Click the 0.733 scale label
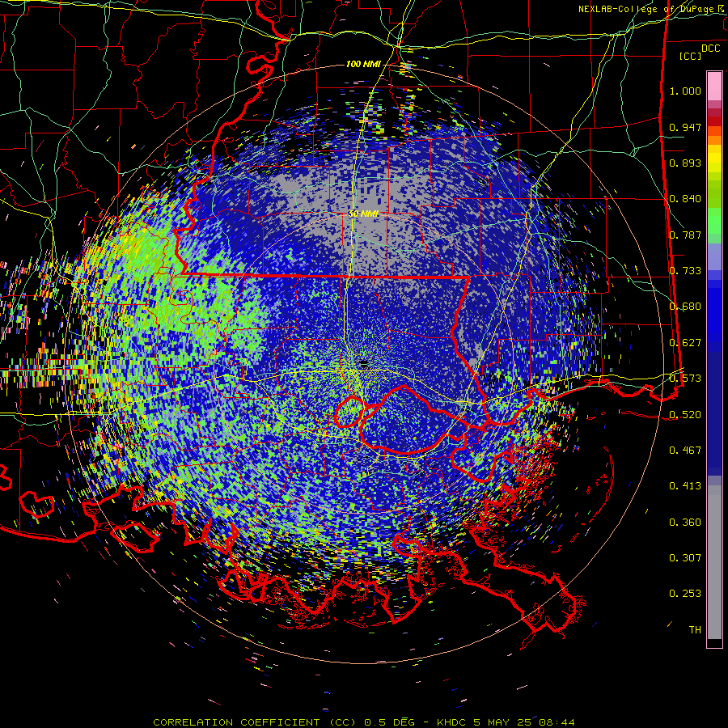 685,271
